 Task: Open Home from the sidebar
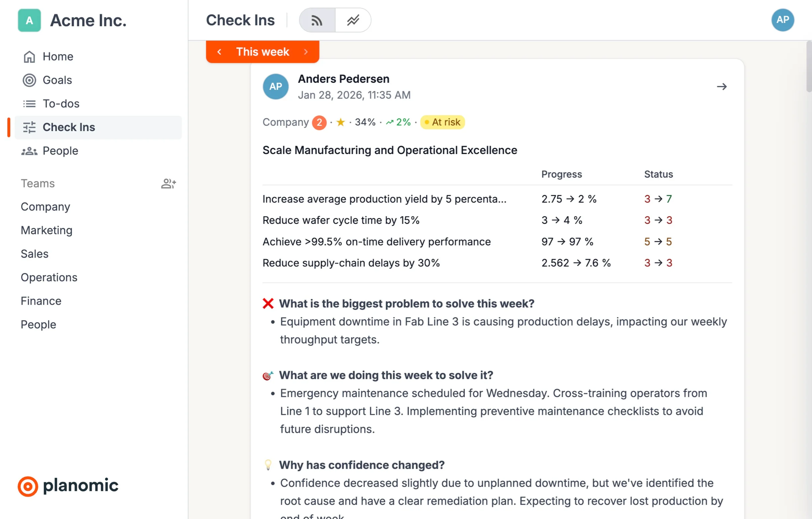(58, 56)
